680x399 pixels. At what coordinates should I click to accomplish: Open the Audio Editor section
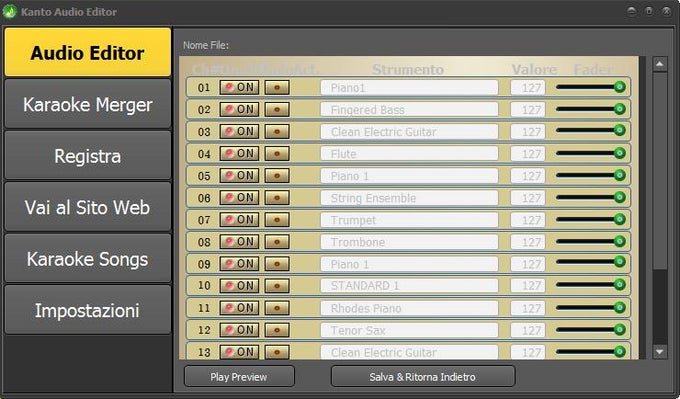[x=88, y=52]
